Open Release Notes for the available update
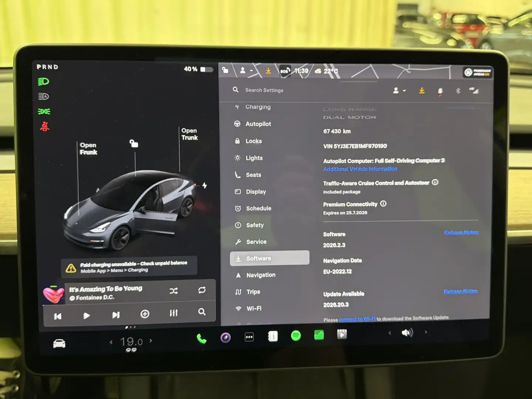Screen dimensions: 532x399 point(461,291)
